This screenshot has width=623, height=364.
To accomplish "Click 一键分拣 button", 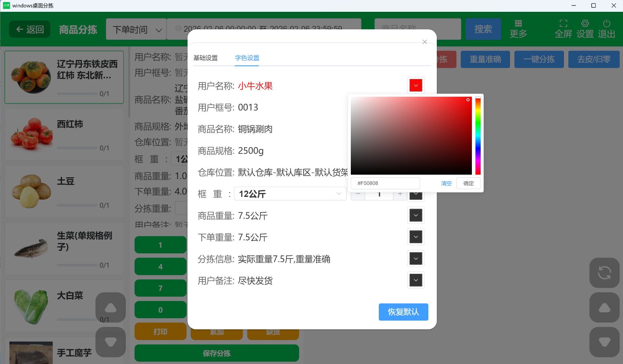I will pos(539,59).
